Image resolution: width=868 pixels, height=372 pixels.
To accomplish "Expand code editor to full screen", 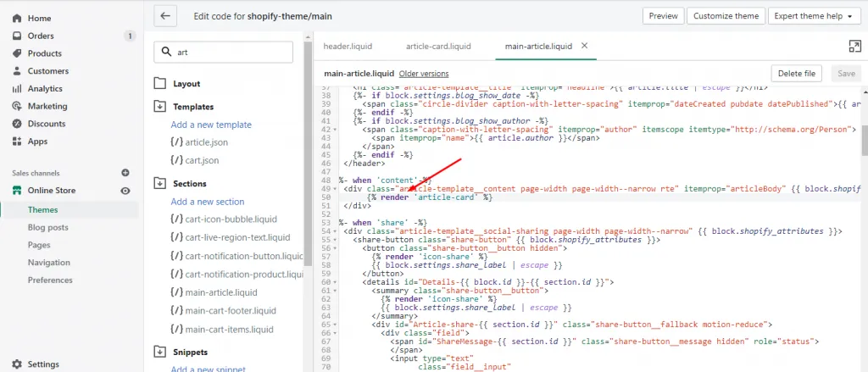I will (854, 47).
